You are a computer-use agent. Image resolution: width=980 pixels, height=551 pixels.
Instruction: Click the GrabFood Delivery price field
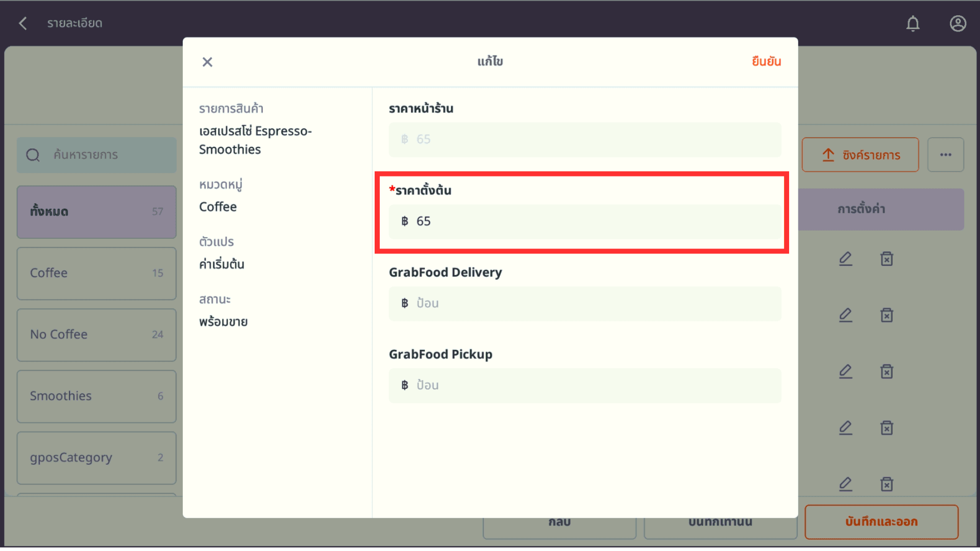pyautogui.click(x=584, y=304)
